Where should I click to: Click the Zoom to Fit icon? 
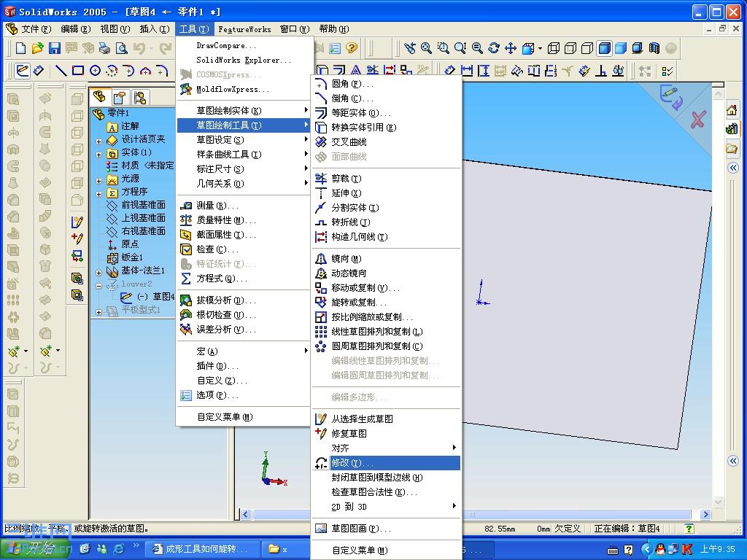426,48
